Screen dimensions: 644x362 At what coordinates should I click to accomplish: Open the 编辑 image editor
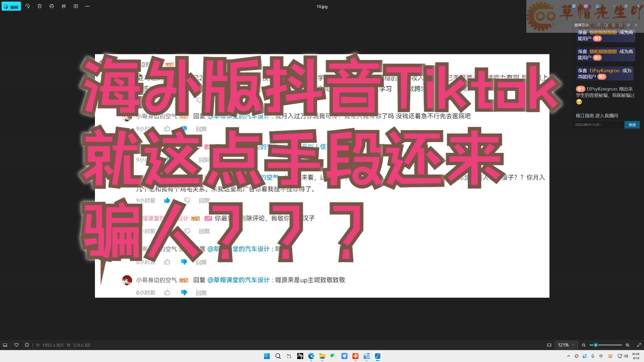tap(11, 6)
